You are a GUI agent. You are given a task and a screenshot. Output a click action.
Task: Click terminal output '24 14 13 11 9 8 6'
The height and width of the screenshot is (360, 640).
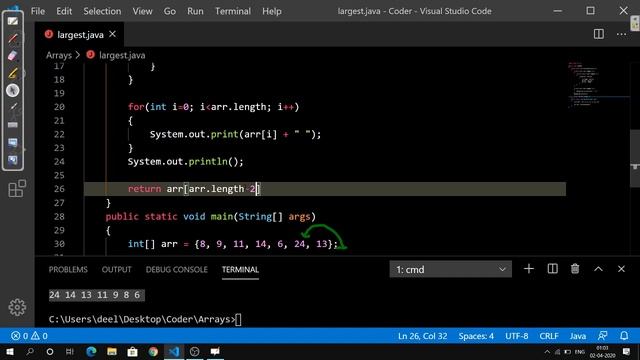pyautogui.click(x=97, y=295)
